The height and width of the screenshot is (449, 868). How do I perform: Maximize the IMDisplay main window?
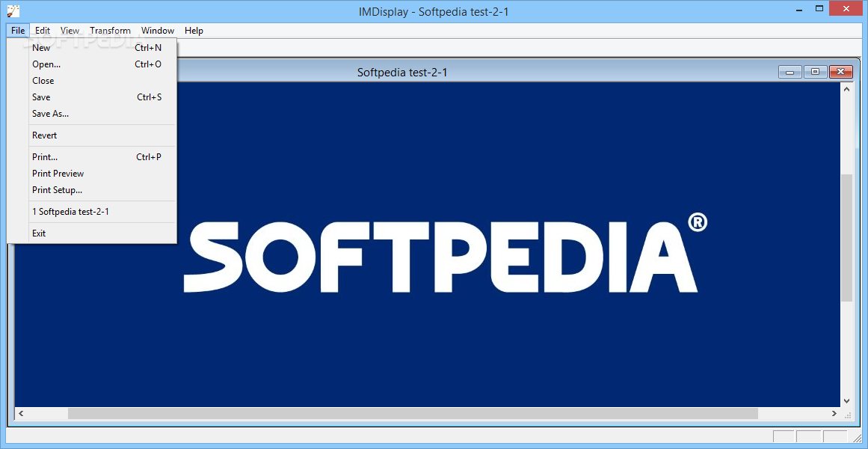[x=821, y=7]
